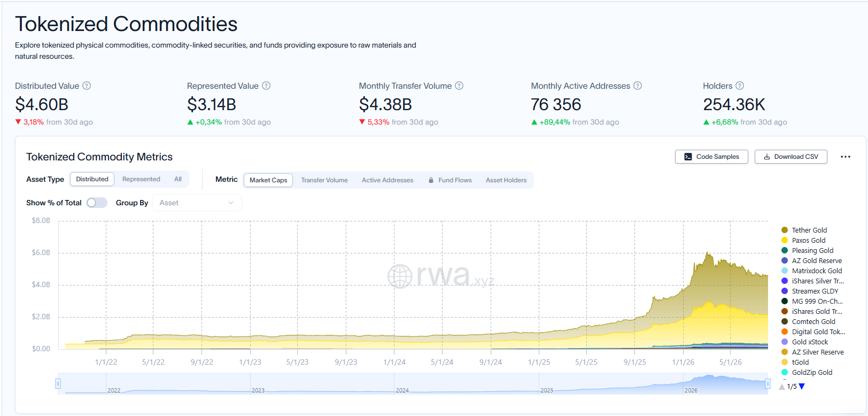Click the info icon next to Monthly Active Addresses

pyautogui.click(x=638, y=86)
